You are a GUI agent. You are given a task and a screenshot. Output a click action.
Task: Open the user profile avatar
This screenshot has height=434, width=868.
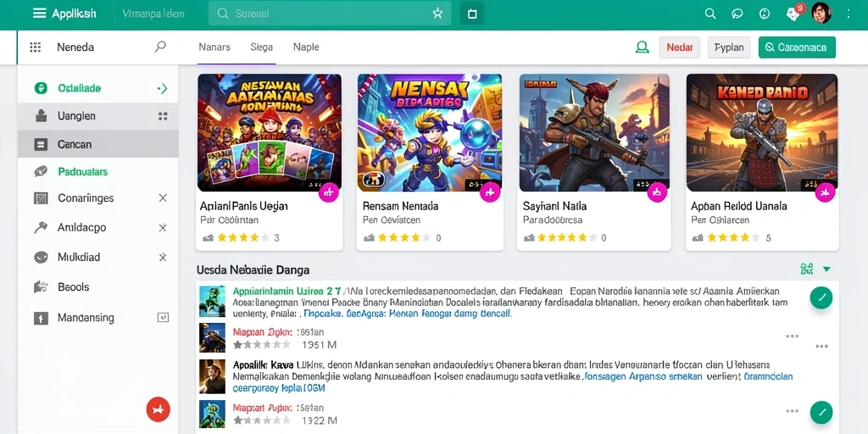point(821,13)
